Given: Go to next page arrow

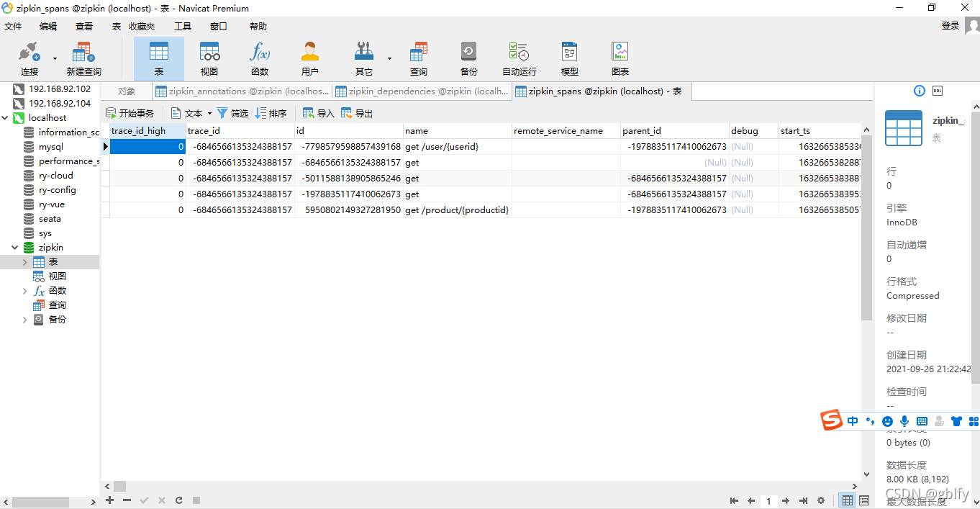Looking at the screenshot, I should click(786, 500).
